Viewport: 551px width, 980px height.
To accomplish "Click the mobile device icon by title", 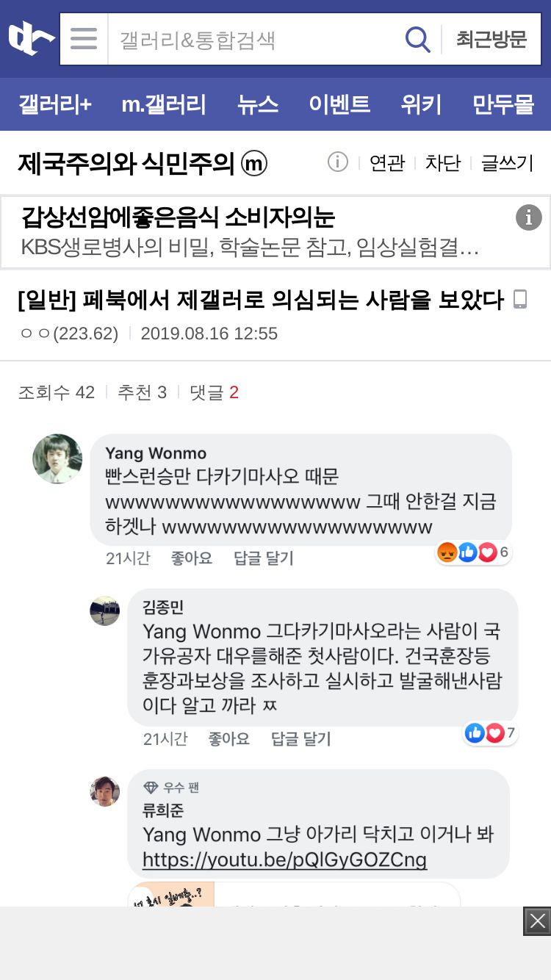I will [x=520, y=299].
